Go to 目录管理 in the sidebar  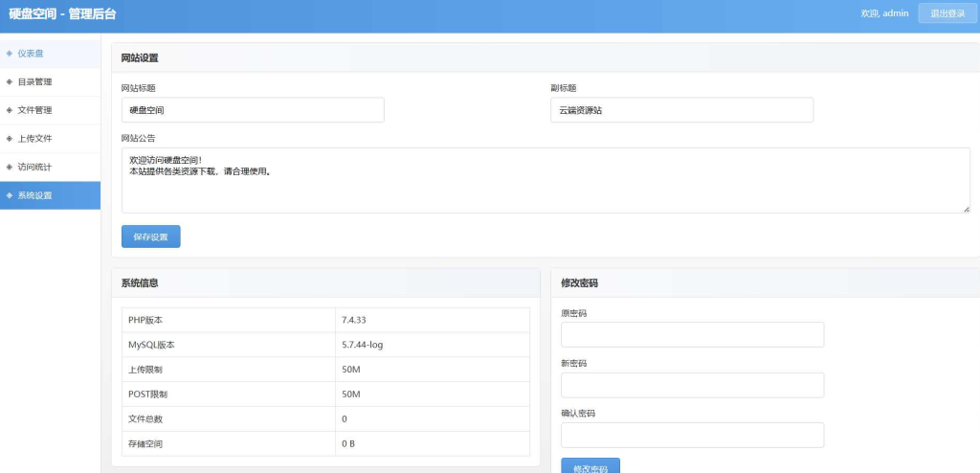tap(50, 82)
